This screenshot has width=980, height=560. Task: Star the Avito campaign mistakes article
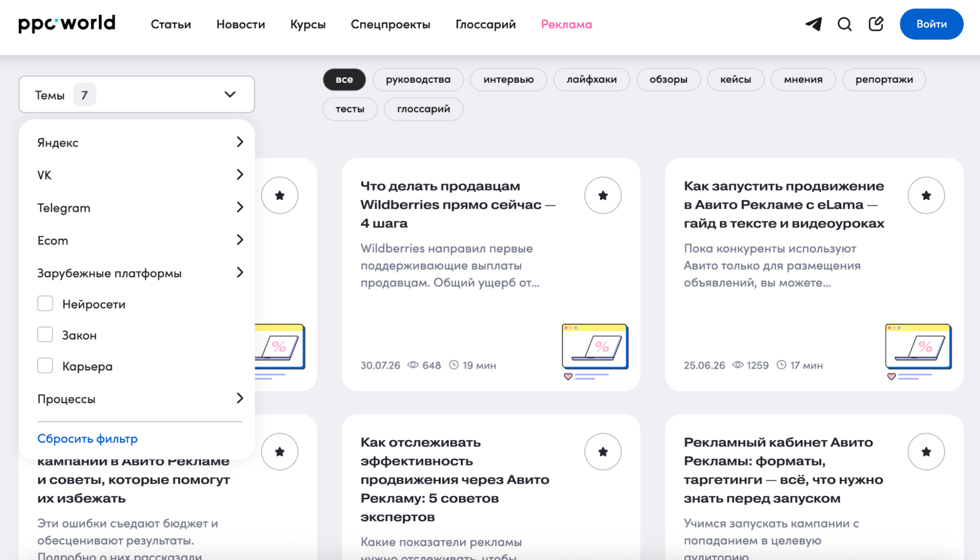[x=279, y=452]
